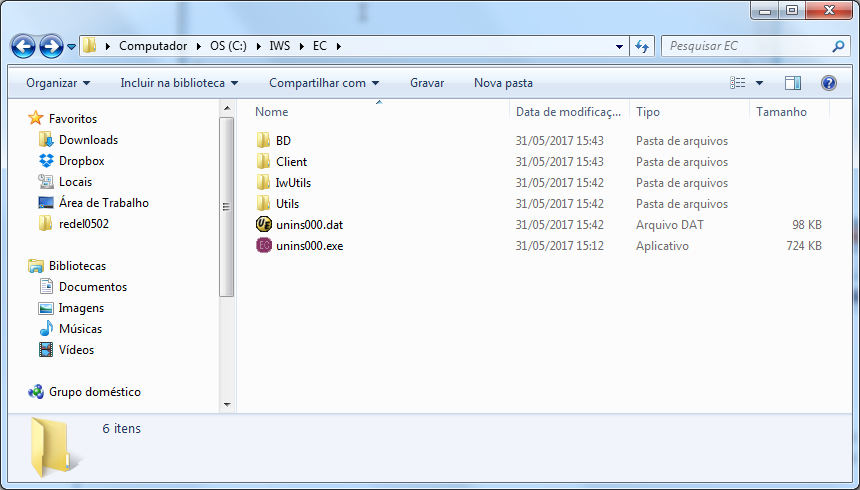Click the file name unins000.dat
The image size is (860, 490).
(309, 225)
